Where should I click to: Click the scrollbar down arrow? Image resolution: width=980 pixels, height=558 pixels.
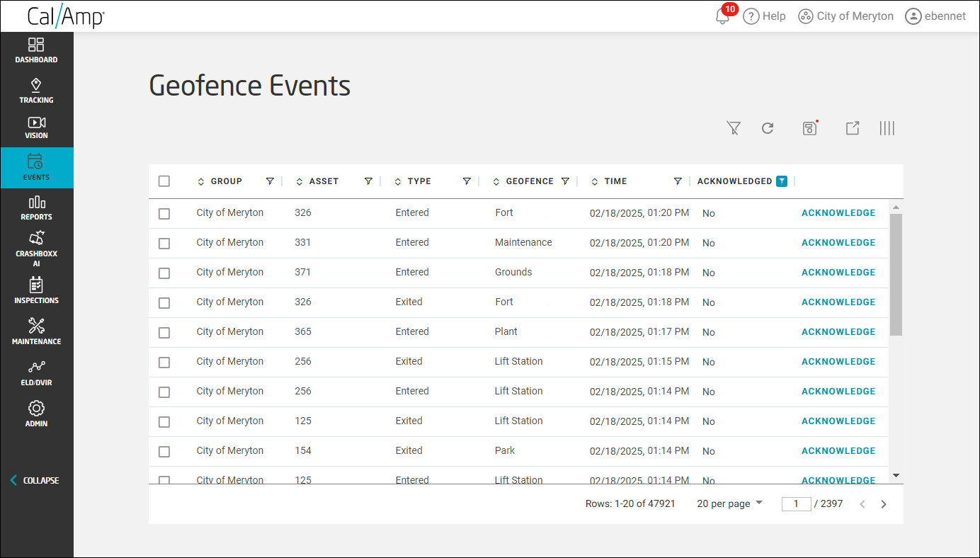896,476
